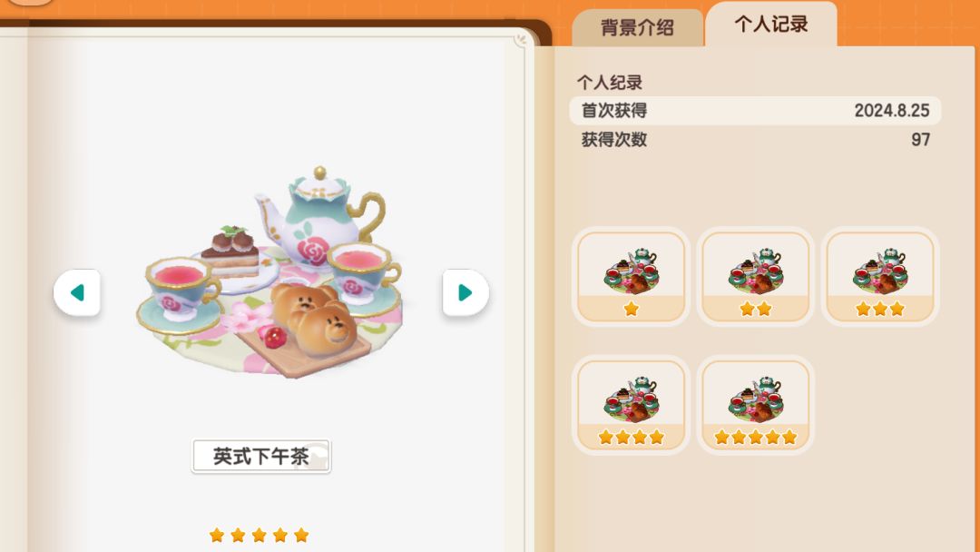Click the chocolate cake slice in the illustration
The width and height of the screenshot is (980, 552).
pyautogui.click(x=230, y=253)
